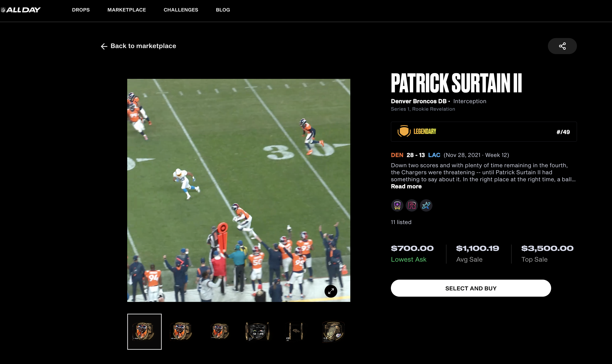Click the pink R rookie badge

coord(412,205)
